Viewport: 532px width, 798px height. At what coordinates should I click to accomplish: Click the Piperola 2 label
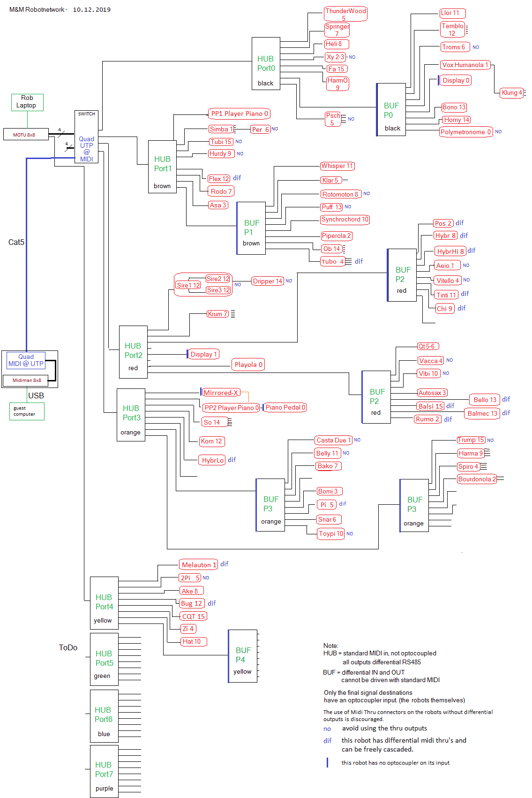(336, 236)
